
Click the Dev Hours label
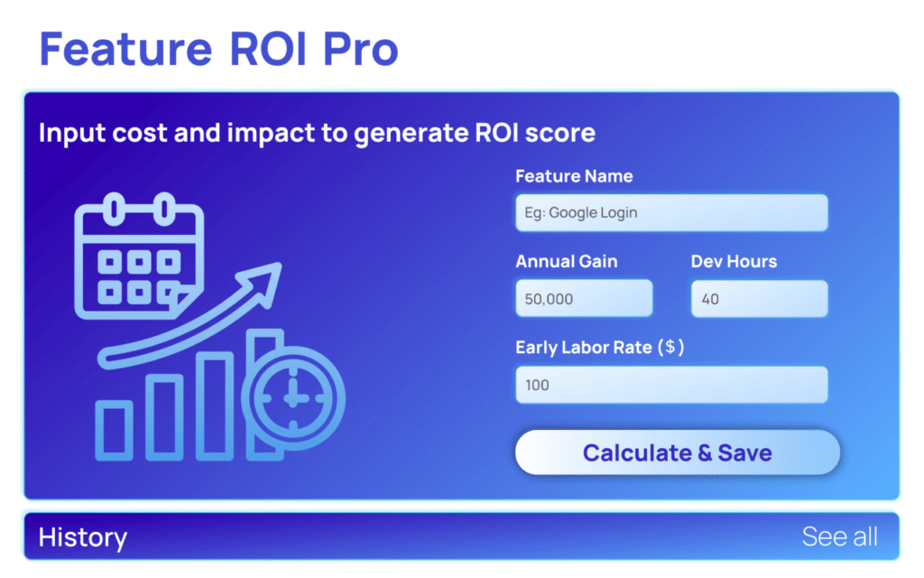tap(734, 262)
